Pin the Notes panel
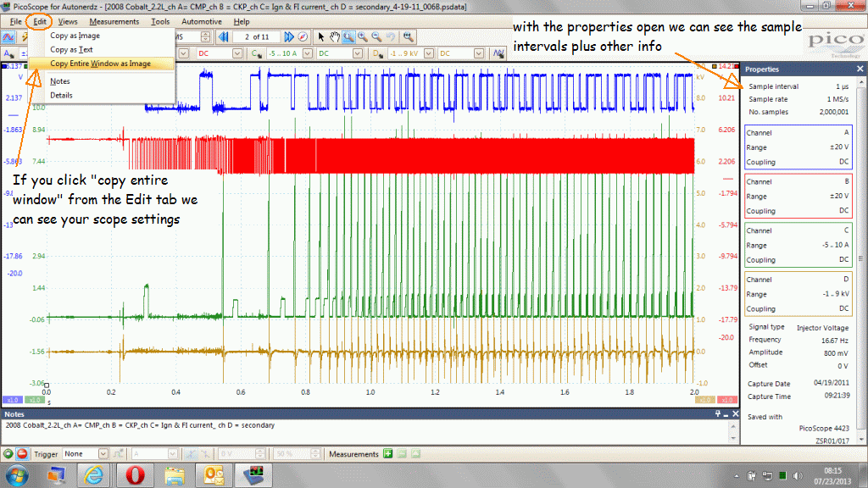 coord(717,413)
